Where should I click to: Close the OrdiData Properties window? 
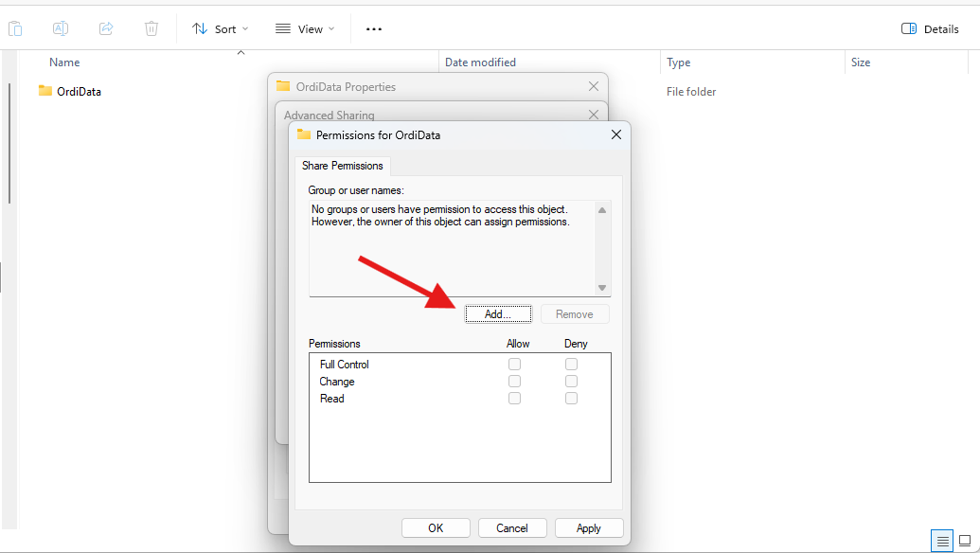click(x=593, y=86)
